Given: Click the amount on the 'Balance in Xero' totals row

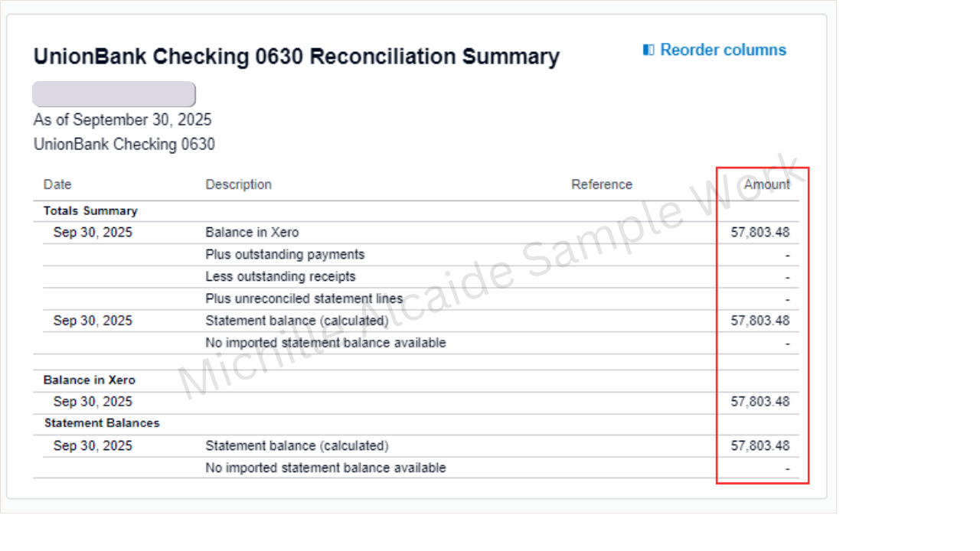Looking at the screenshot, I should coord(759,233).
